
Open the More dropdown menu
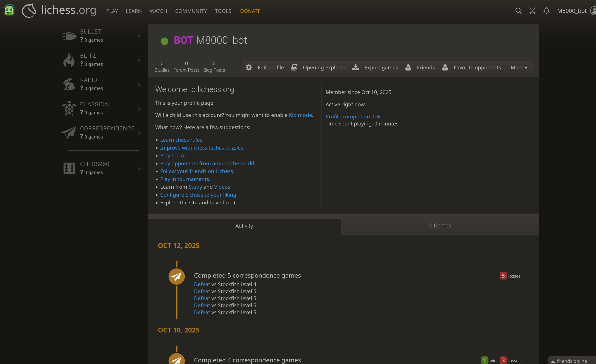coord(519,68)
